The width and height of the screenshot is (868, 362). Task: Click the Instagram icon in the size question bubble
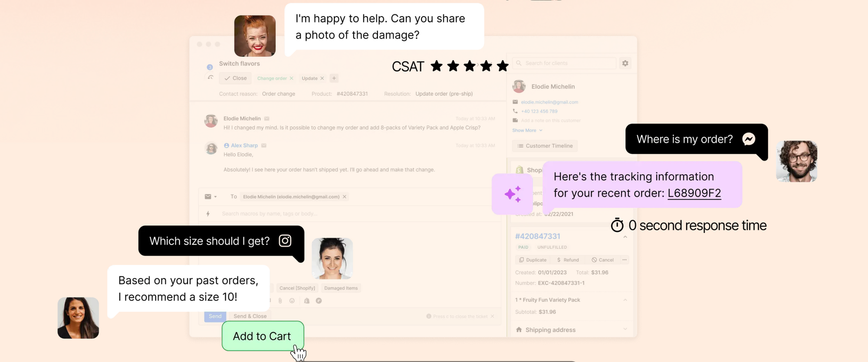285,241
